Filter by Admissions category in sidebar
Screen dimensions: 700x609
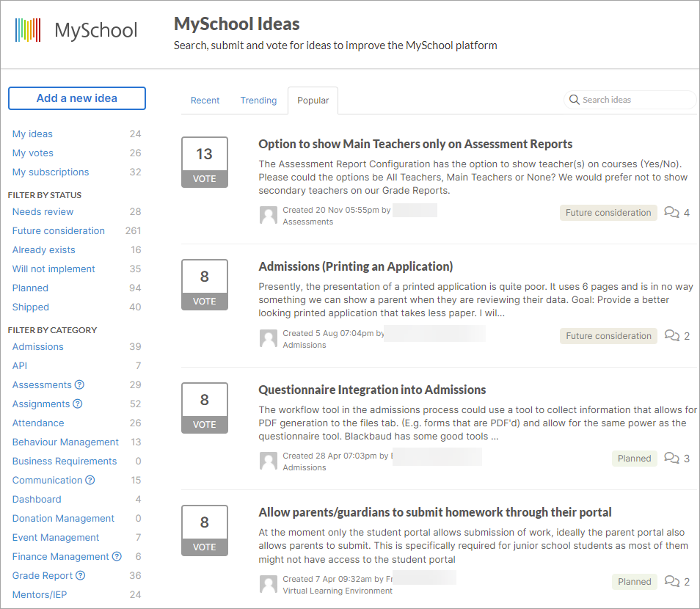coord(38,347)
